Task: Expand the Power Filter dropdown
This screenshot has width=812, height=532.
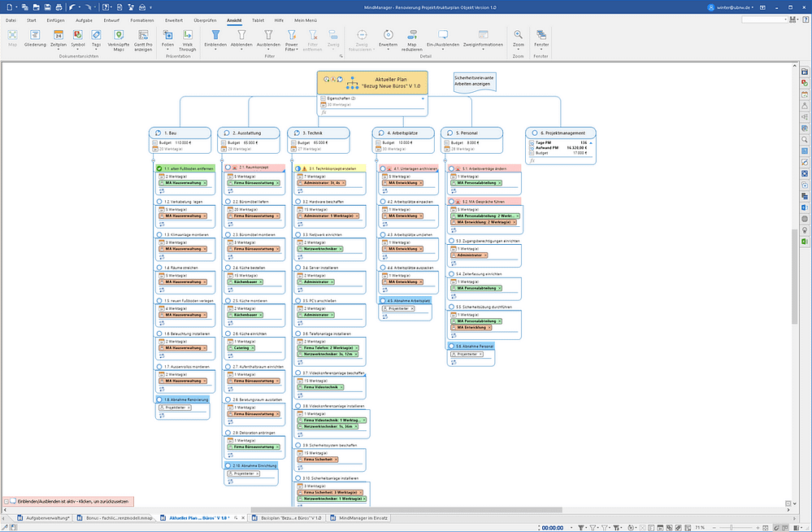Action: pos(292,50)
